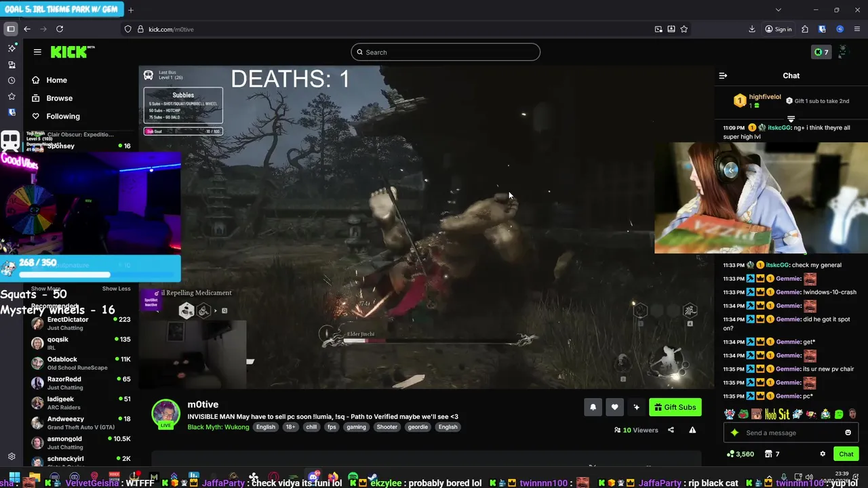Screen dimensions: 868x488
Task: Open browser extensions menu
Action: pyautogui.click(x=805, y=29)
